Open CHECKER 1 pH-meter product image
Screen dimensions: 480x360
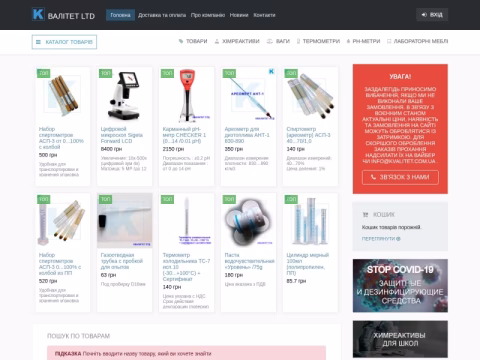pos(187,95)
